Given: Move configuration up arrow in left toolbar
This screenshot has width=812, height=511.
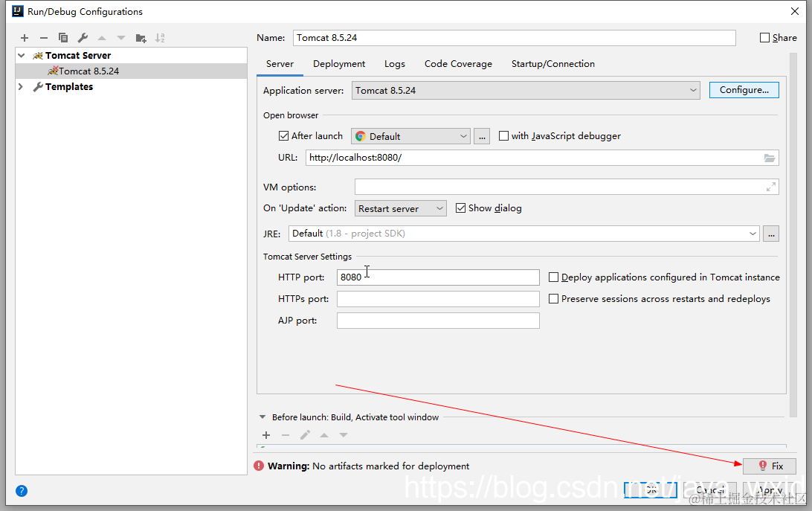Looking at the screenshot, I should coord(102,38).
